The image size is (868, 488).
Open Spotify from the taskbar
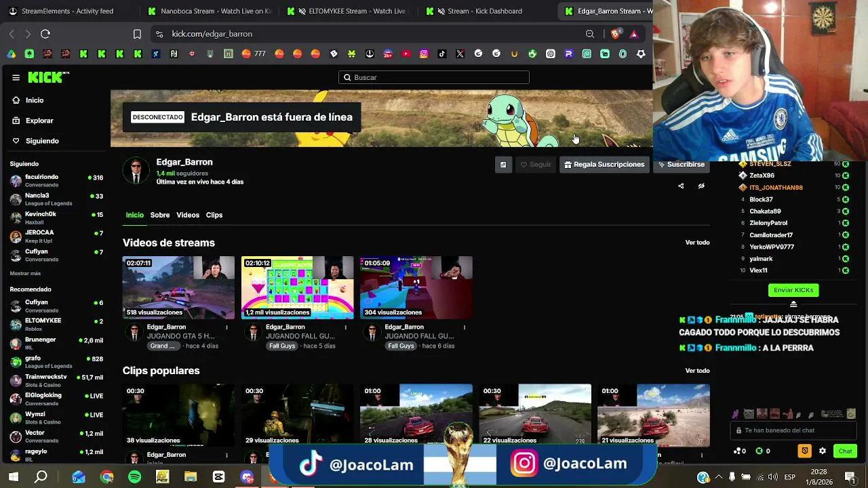(134, 477)
